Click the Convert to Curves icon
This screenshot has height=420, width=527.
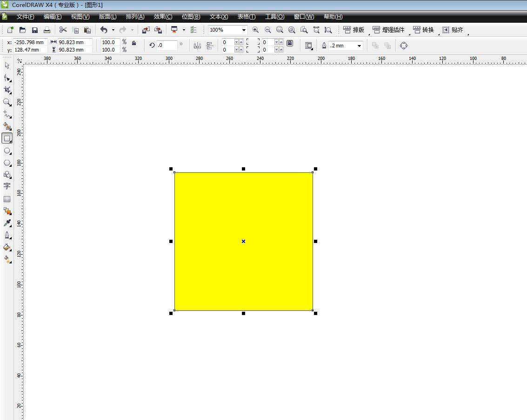pos(403,46)
